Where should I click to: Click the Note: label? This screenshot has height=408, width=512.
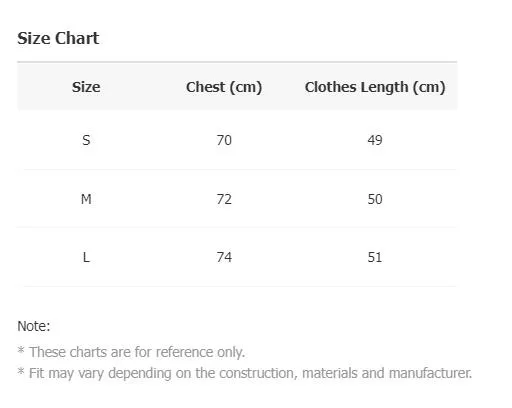pos(34,326)
